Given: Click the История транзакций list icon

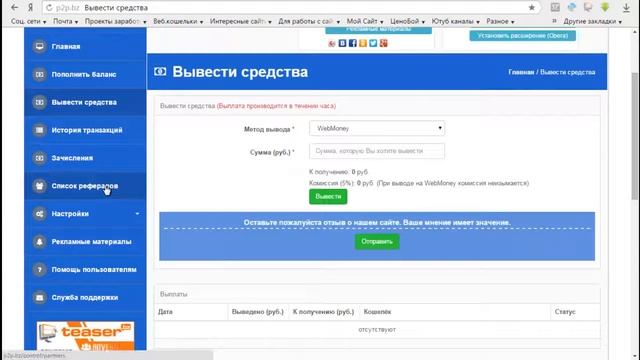Looking at the screenshot, I should 40,130.
